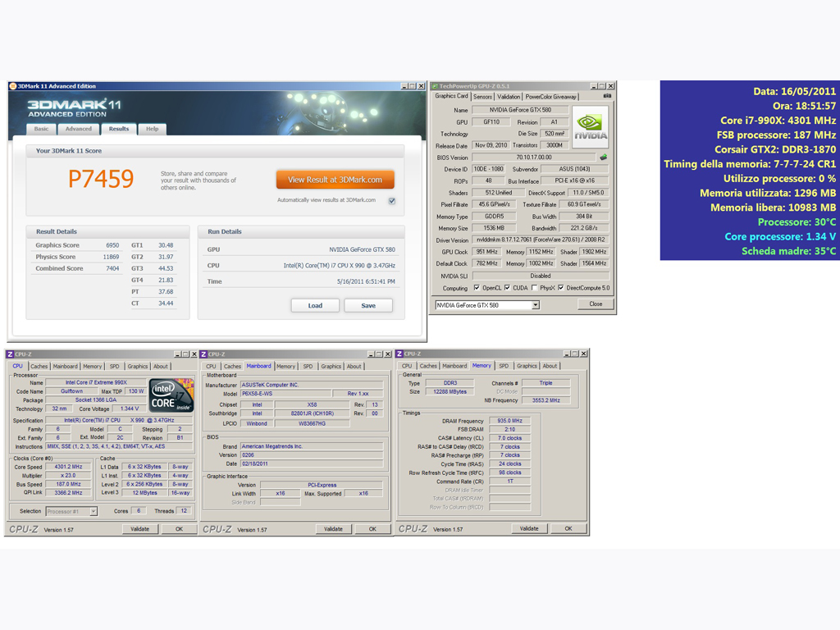Switch to Basic tab in 3DMark 11
Screen dimensions: 840x630
pyautogui.click(x=41, y=129)
